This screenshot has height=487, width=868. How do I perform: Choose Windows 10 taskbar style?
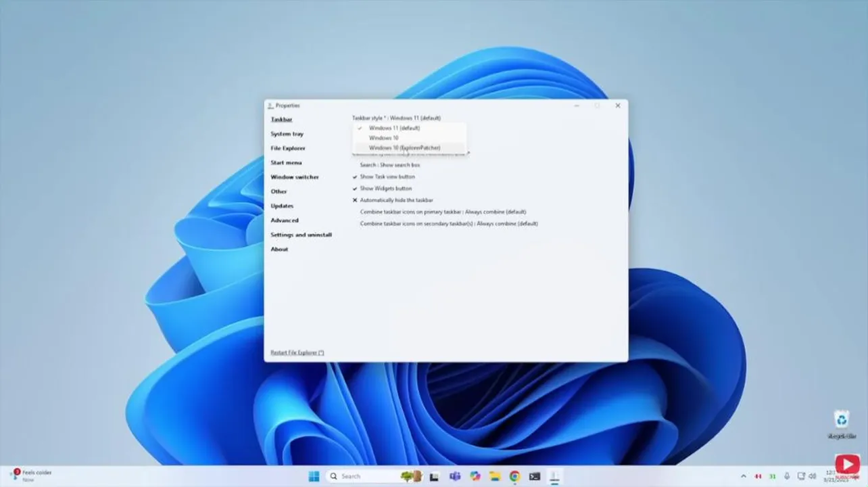[x=410, y=138]
